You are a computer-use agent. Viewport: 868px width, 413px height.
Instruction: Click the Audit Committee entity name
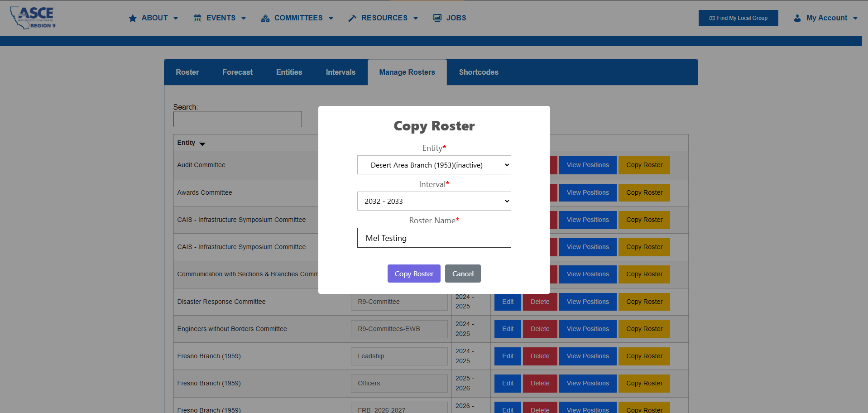pyautogui.click(x=201, y=165)
